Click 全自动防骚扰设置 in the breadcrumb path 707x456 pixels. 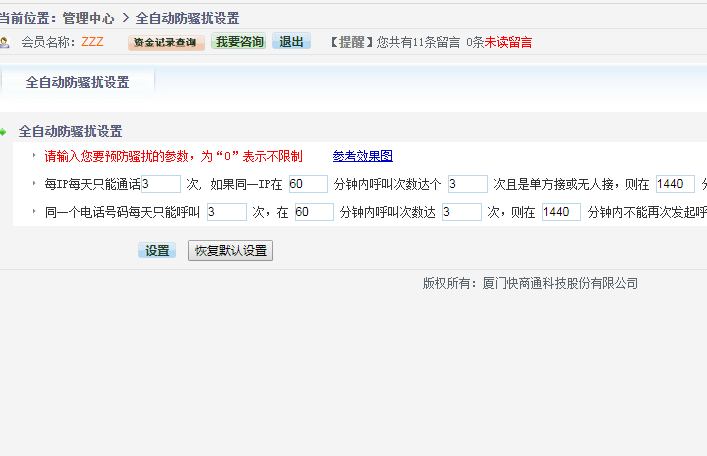[187, 18]
